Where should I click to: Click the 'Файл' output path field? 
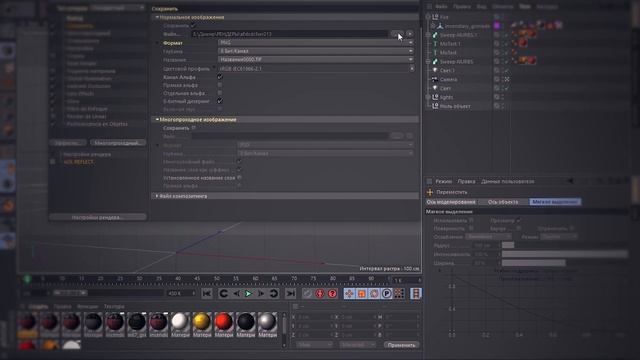coord(290,34)
